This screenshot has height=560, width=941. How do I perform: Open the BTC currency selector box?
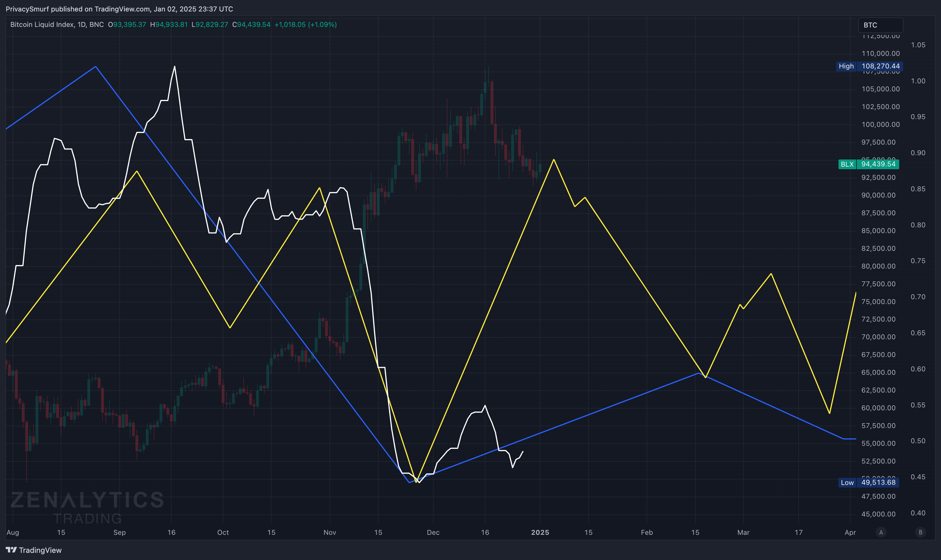[x=880, y=25]
